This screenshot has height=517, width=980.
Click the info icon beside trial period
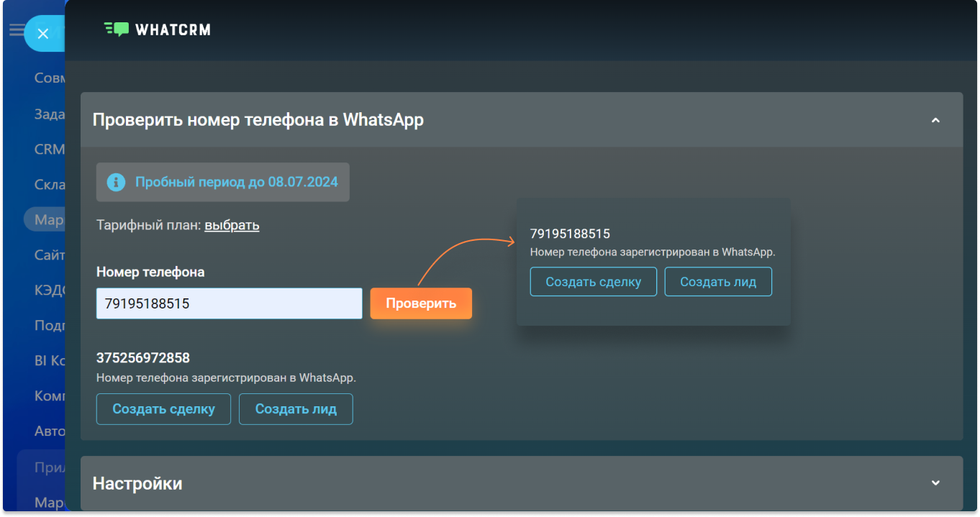[x=116, y=182]
